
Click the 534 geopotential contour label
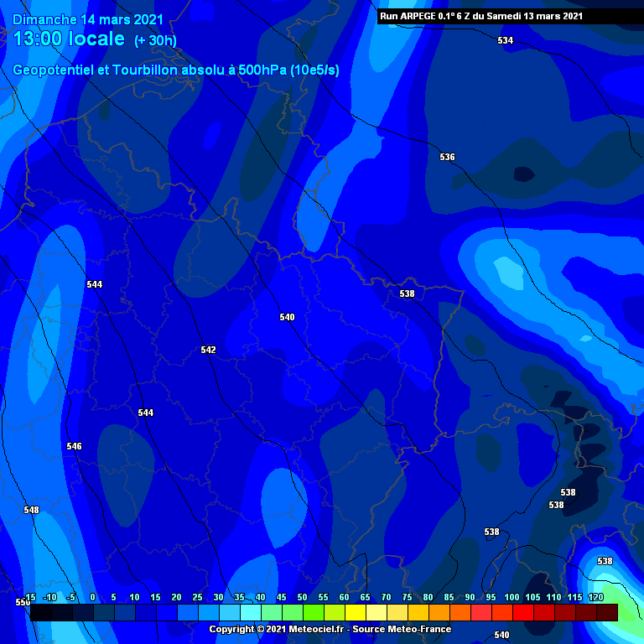click(505, 40)
